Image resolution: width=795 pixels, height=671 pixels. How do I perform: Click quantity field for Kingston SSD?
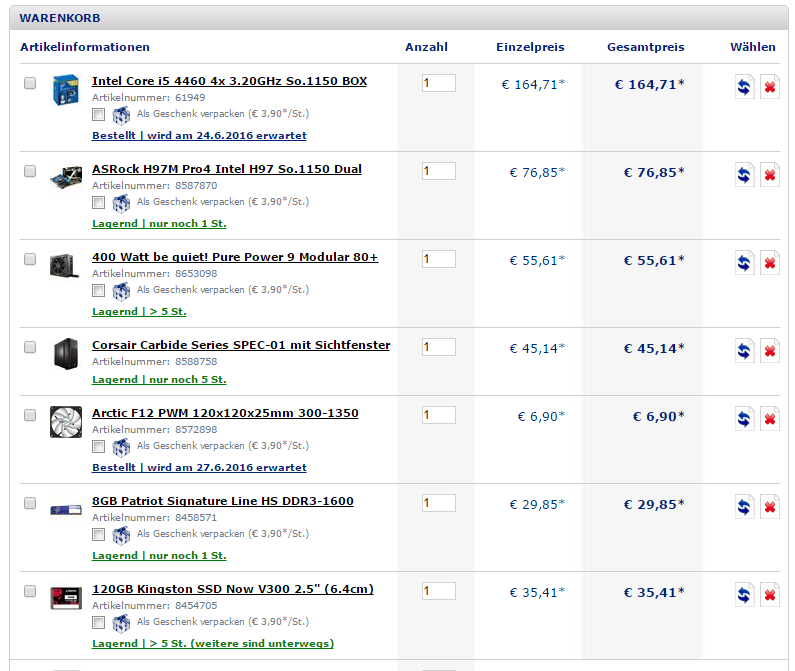point(439,591)
